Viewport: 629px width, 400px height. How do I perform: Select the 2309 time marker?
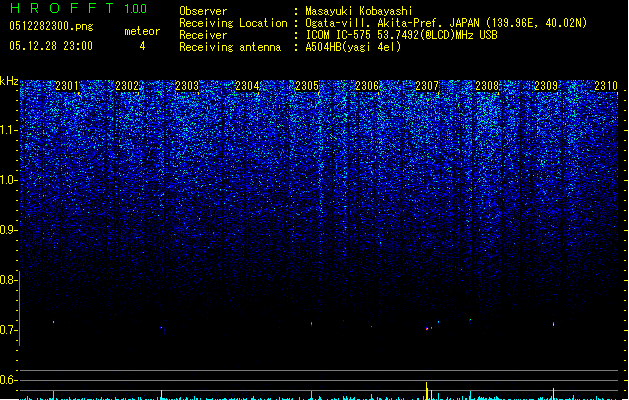(546, 86)
